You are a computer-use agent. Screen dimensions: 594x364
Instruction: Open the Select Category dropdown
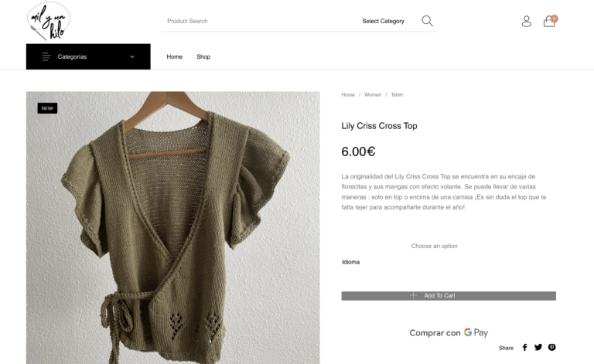click(383, 21)
